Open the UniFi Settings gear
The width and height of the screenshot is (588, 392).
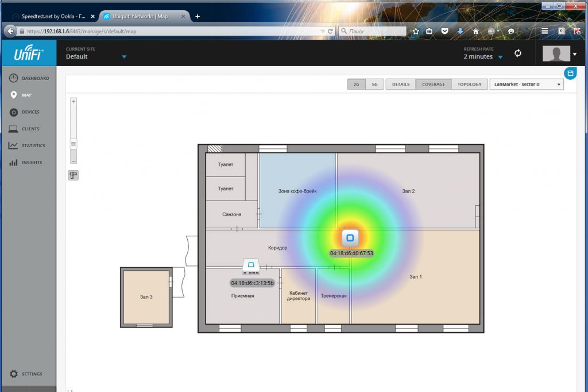point(26,374)
